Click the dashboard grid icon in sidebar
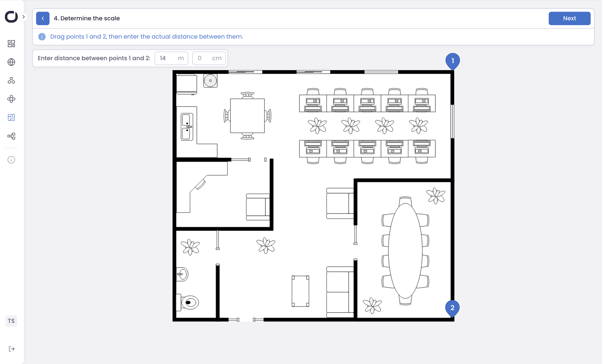This screenshot has width=602, height=364. (x=11, y=43)
